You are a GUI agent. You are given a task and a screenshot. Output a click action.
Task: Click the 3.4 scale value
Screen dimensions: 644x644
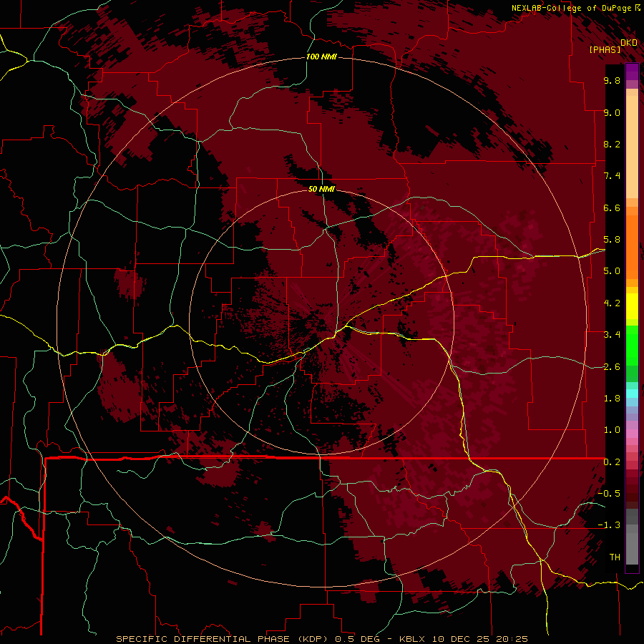(612, 335)
